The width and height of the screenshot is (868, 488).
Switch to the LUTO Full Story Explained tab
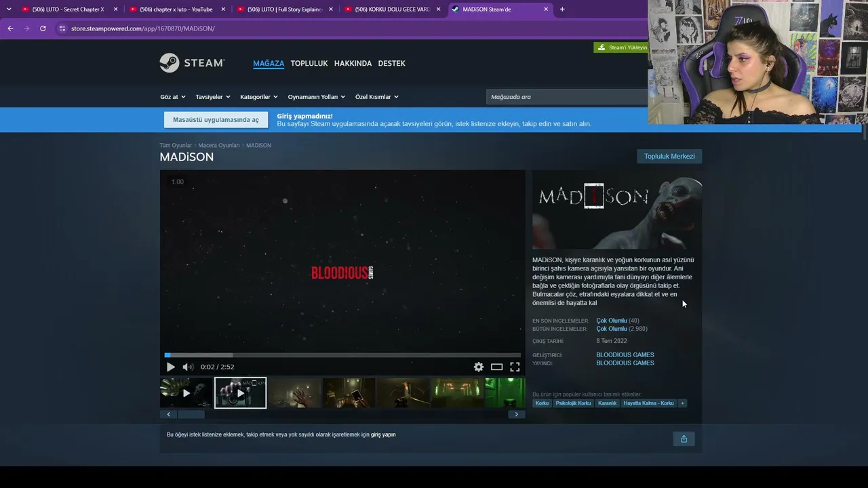(283, 9)
